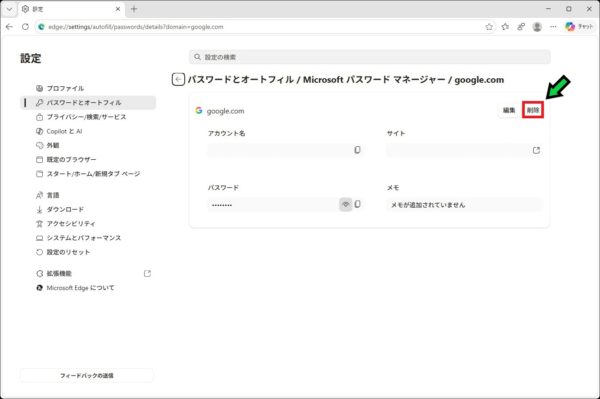Viewport: 600px width, 399px height.
Task: Open 外観 settings section
Action: [x=88, y=145]
